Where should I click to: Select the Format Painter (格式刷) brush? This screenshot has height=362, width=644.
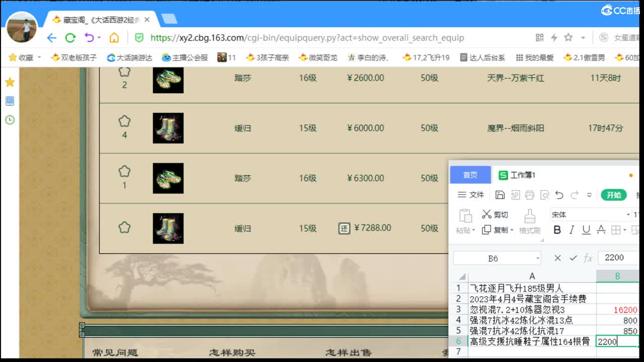pos(530,222)
